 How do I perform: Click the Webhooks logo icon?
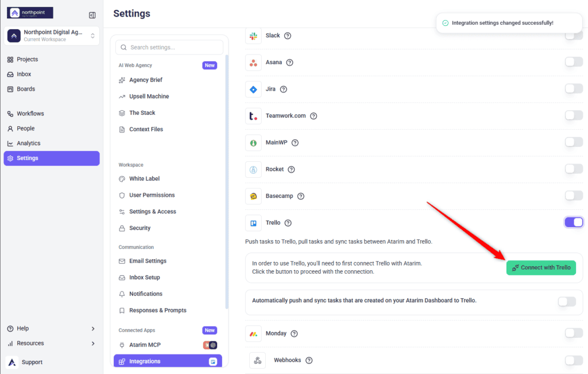tap(258, 360)
